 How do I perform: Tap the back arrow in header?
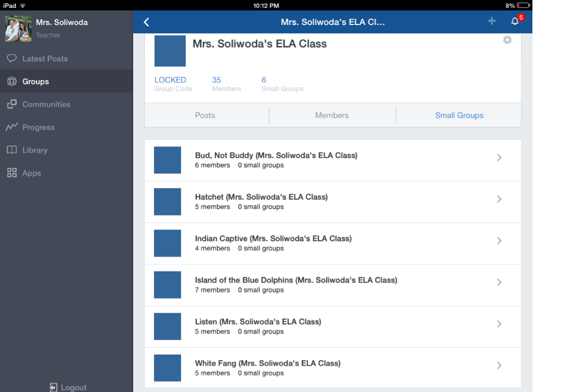(x=146, y=23)
